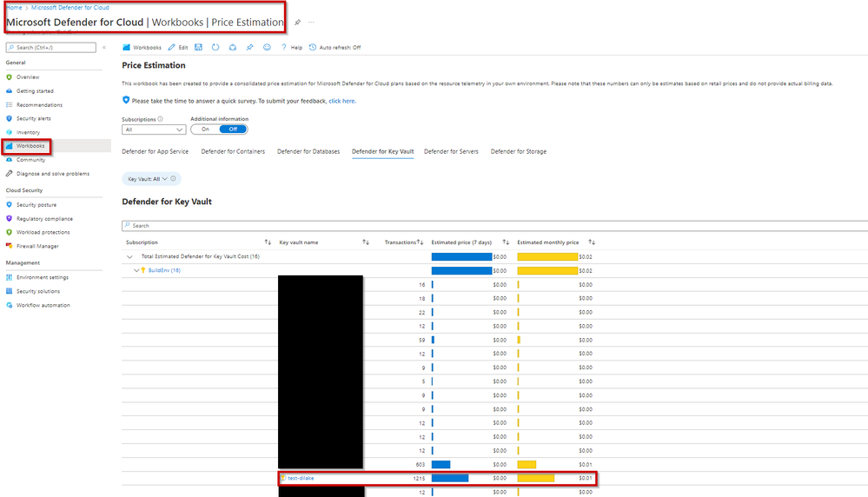Click the sidebar Search (Ctrl+/) field
The width and height of the screenshot is (868, 497).
click(51, 48)
